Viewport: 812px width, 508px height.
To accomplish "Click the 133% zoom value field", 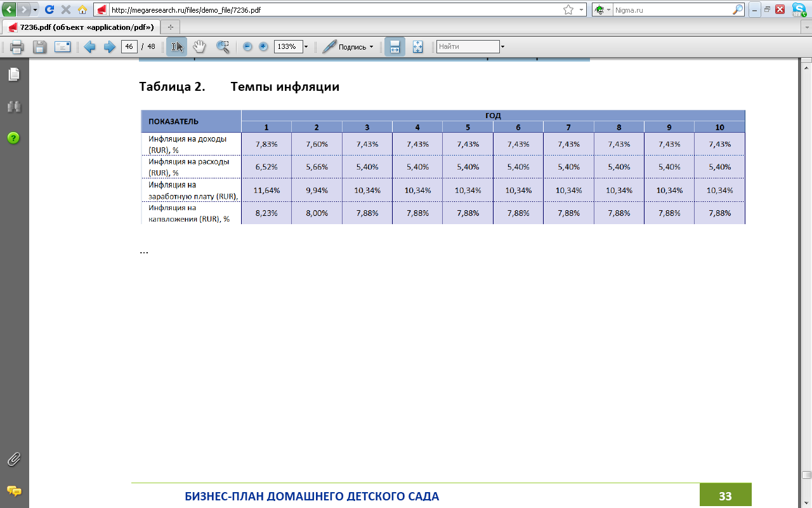I will pos(287,47).
